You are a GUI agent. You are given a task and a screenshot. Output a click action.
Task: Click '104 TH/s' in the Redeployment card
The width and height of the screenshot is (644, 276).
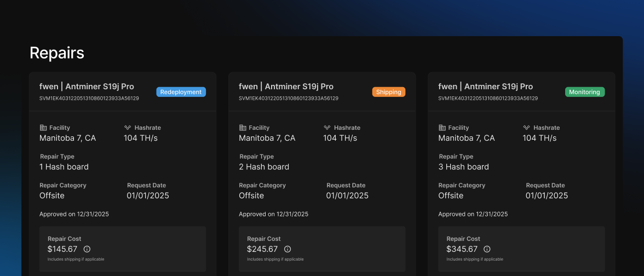pos(141,138)
